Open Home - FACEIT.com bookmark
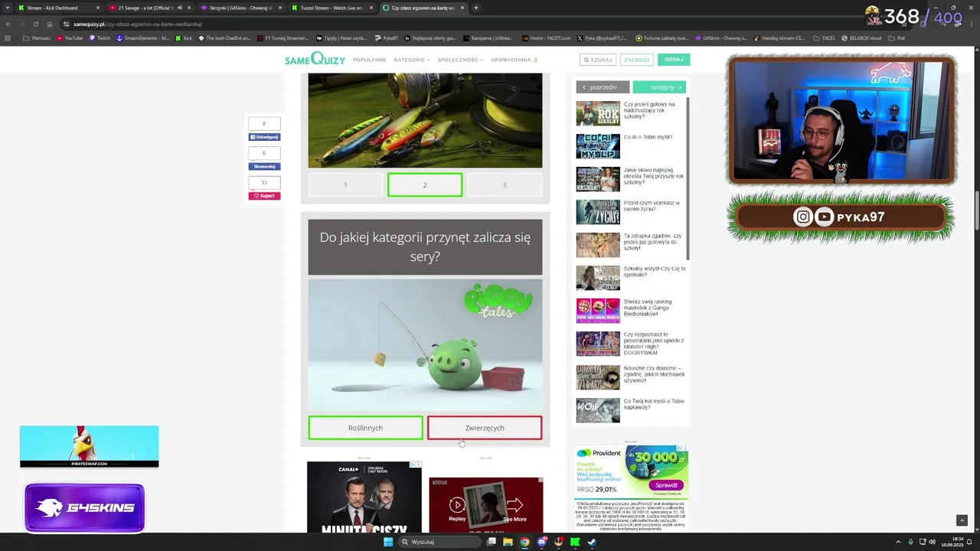 click(546, 37)
